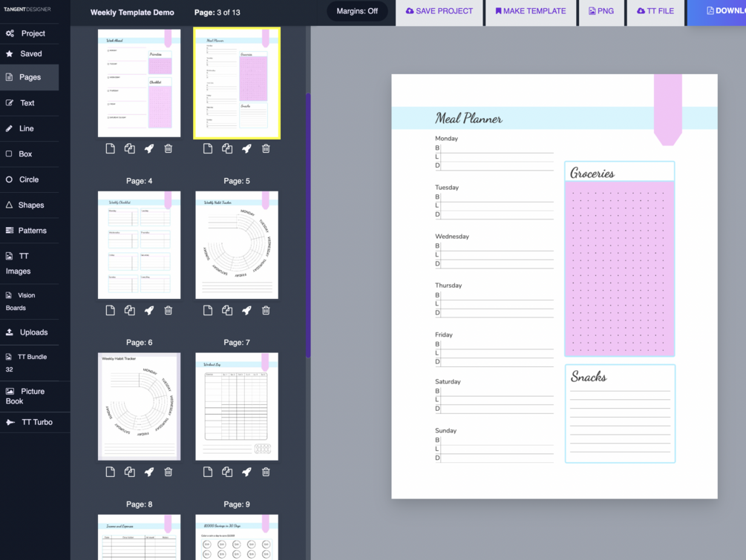The width and height of the screenshot is (746, 560).
Task: Duplicate the Meal Planner page
Action: point(227,149)
